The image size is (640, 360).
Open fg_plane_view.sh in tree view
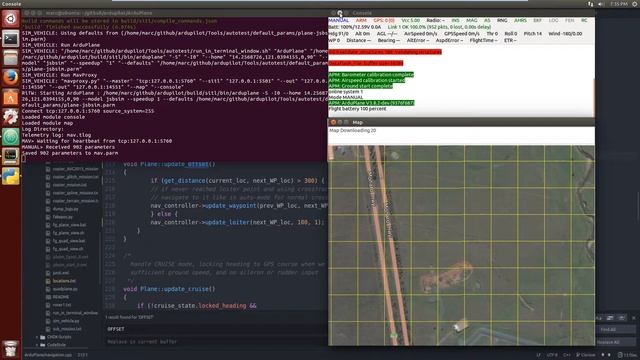(x=69, y=233)
